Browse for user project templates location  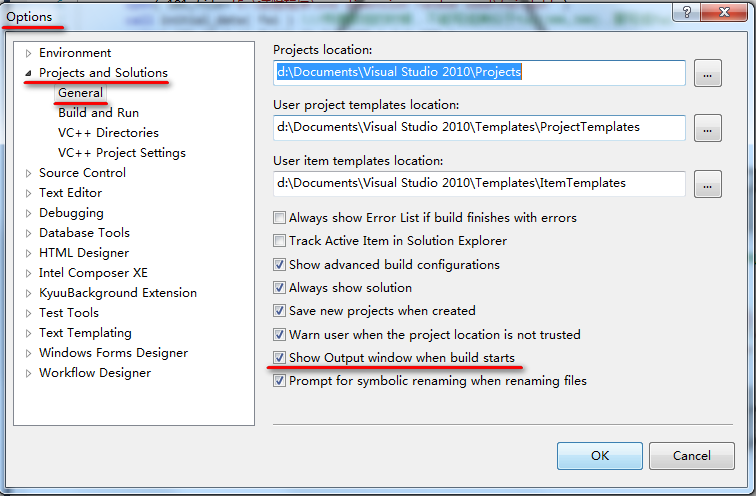pos(708,128)
